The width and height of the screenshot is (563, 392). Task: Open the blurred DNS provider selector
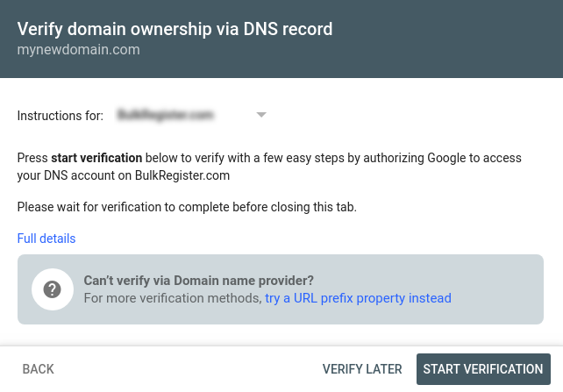191,115
